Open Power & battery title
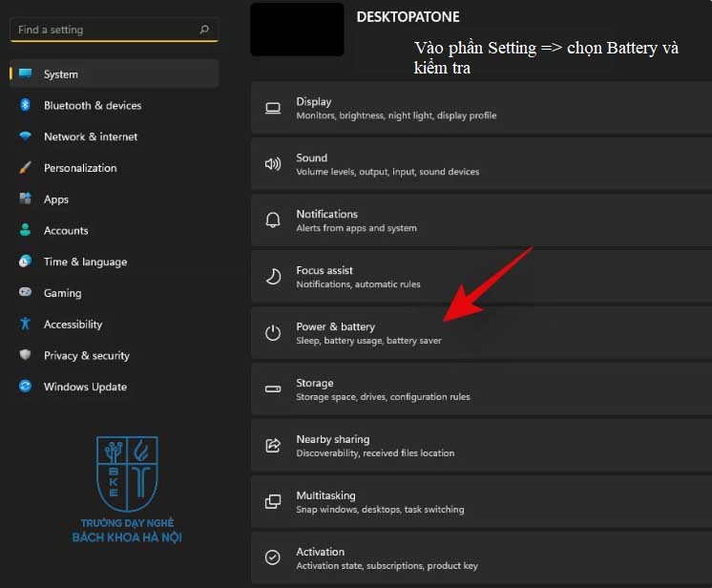This screenshot has height=588, width=712. pos(336,326)
